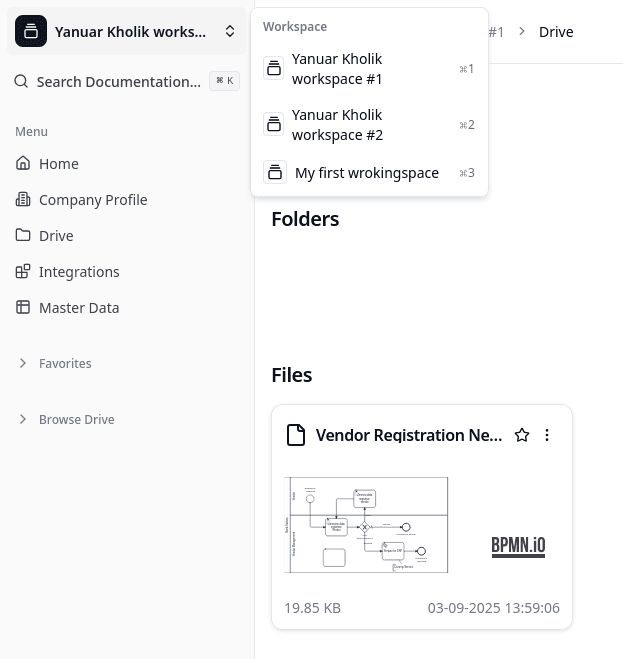
Task: Click the workspace logo icon at top-left
Action: point(31,32)
